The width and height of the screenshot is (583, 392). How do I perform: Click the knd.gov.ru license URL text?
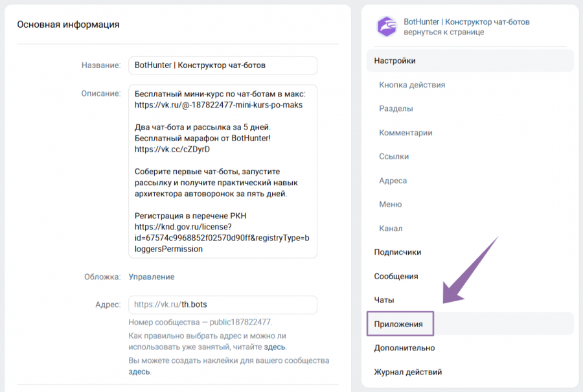222,238
